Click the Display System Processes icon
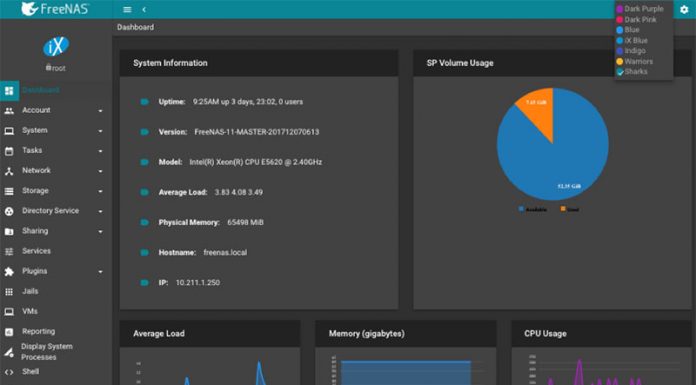 (9, 353)
